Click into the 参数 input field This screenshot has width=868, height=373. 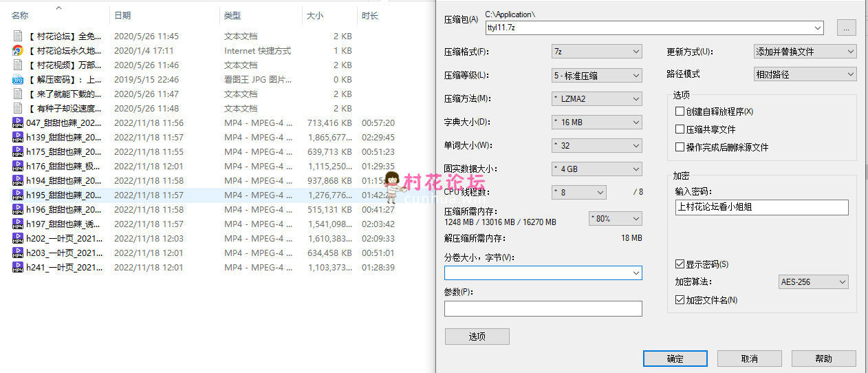pyautogui.click(x=543, y=308)
